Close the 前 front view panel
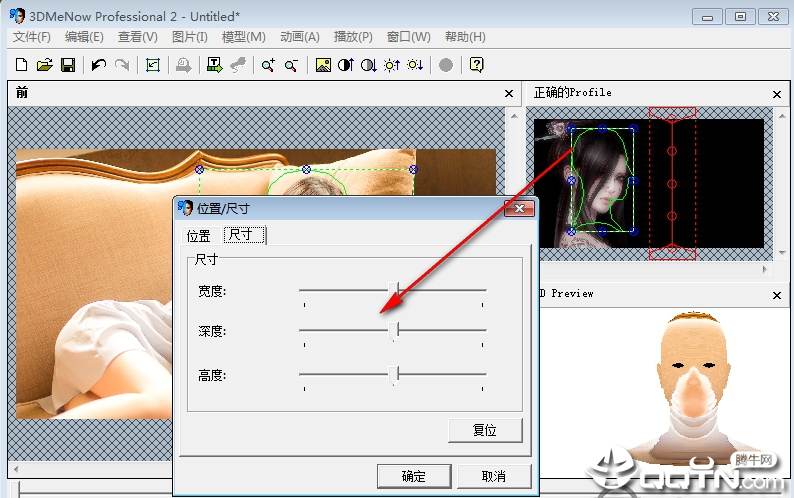The height and width of the screenshot is (498, 794). coord(509,94)
